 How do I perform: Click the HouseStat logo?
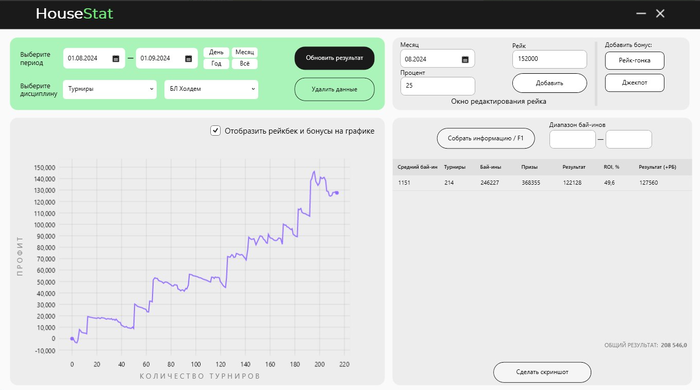tap(75, 14)
